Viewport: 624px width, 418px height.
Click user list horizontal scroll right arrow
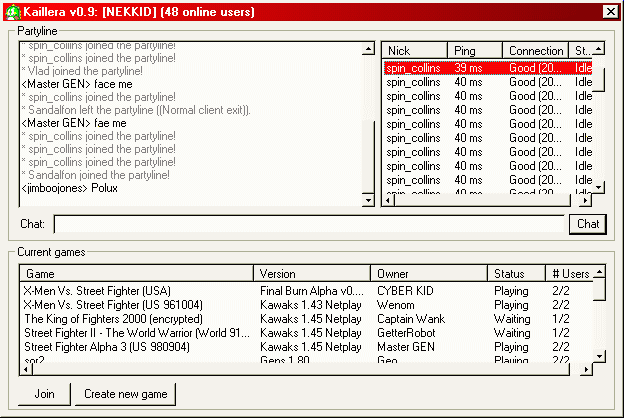[585, 200]
